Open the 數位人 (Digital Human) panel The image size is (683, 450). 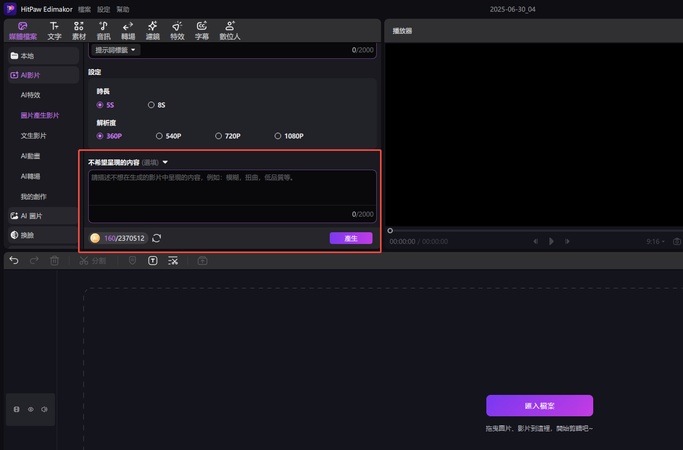[230, 30]
